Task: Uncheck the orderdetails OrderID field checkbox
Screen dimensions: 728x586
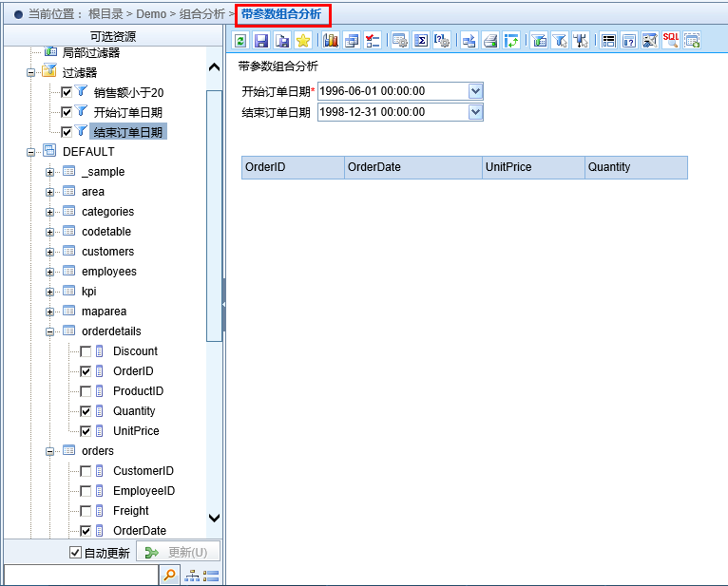Action: pos(86,371)
